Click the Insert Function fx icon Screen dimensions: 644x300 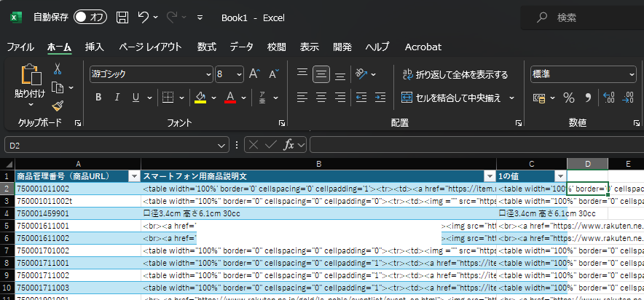289,144
